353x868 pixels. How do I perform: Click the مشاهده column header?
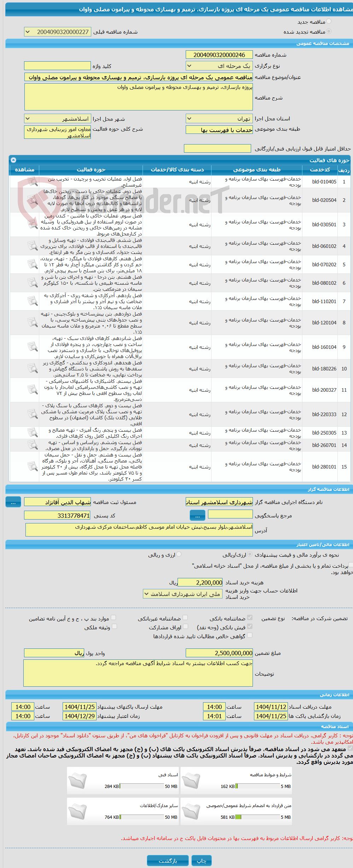(x=24, y=170)
